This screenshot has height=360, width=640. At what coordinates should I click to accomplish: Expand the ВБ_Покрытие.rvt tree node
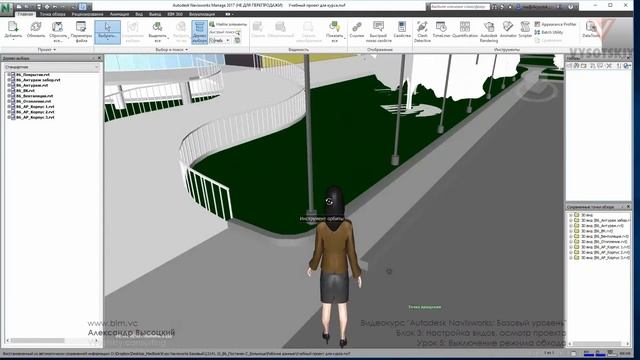pyautogui.click(x=9, y=75)
